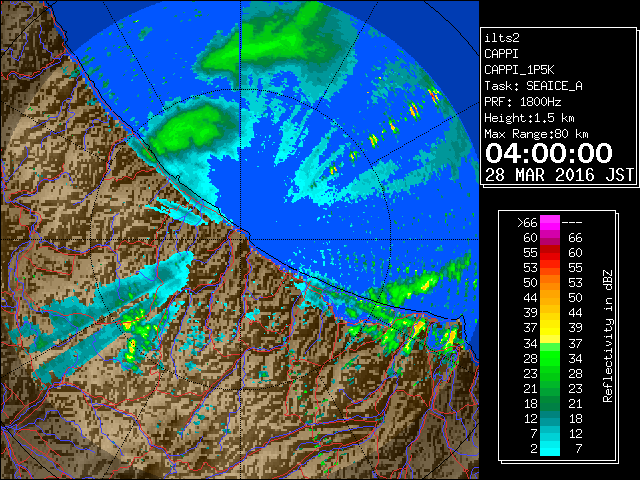Click the rotated 'Reflectivity in dBZ' legend title
The image size is (640, 480).
[607, 336]
